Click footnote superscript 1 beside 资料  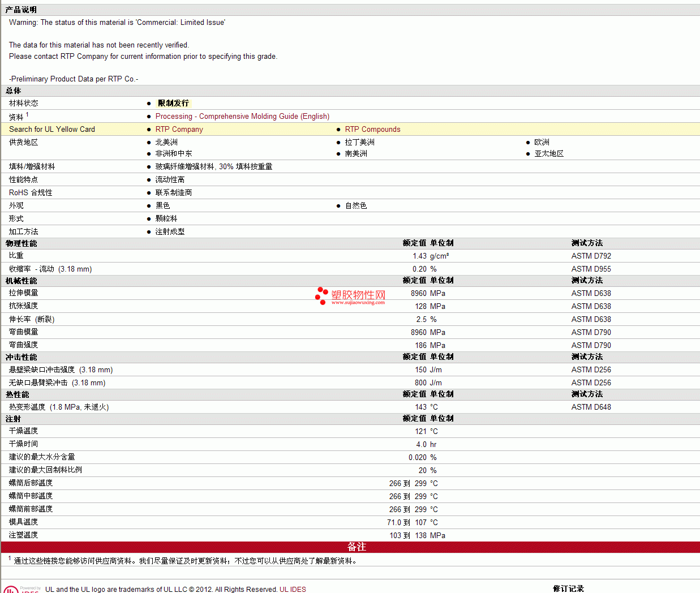tap(27, 114)
